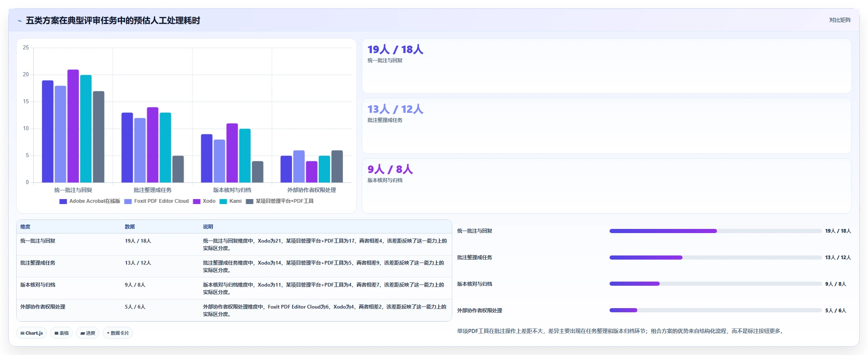Click explanation text for 外部协作者权限处理 row

pos(324,310)
